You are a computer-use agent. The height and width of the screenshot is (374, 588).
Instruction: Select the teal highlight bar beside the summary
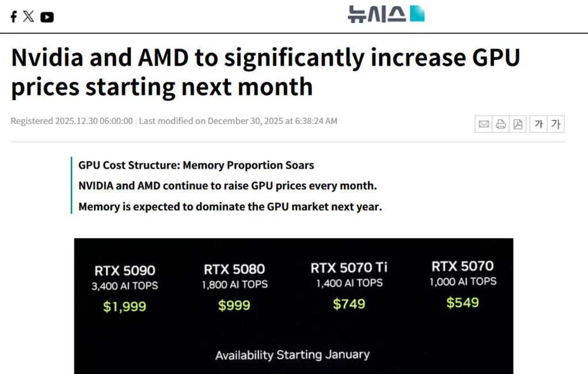coord(70,186)
